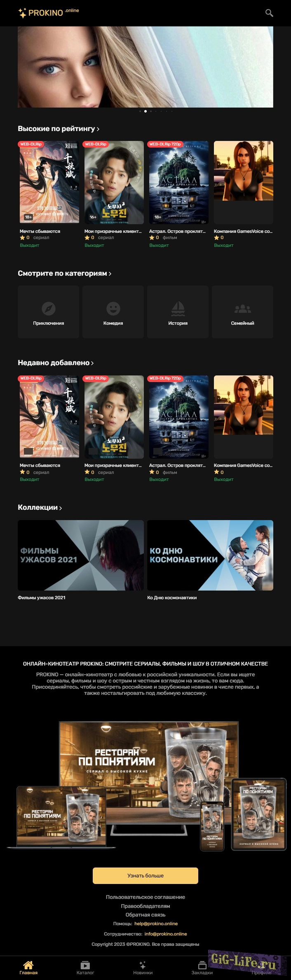Open the search magnifier icon
291x980 pixels.
tap(269, 13)
